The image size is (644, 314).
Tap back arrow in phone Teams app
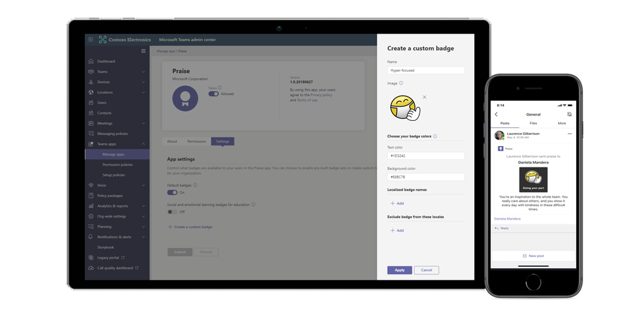pos(496,114)
